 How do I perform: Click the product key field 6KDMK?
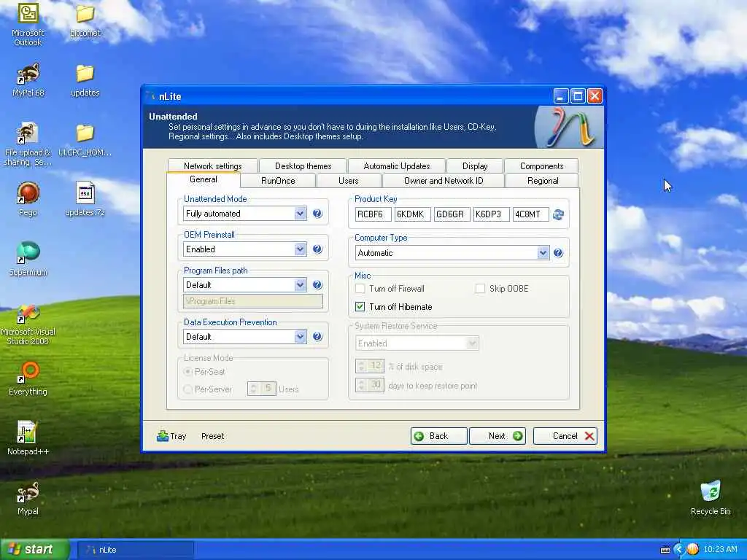coord(413,214)
